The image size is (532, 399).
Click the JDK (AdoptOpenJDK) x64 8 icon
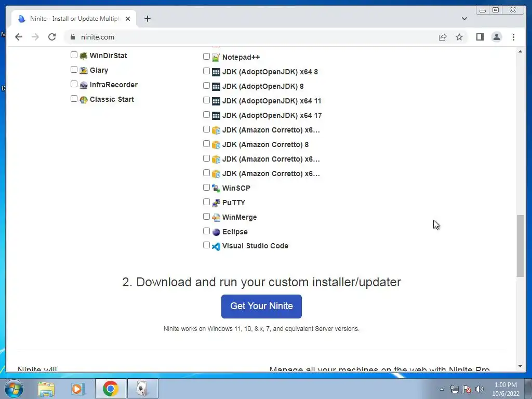(216, 72)
